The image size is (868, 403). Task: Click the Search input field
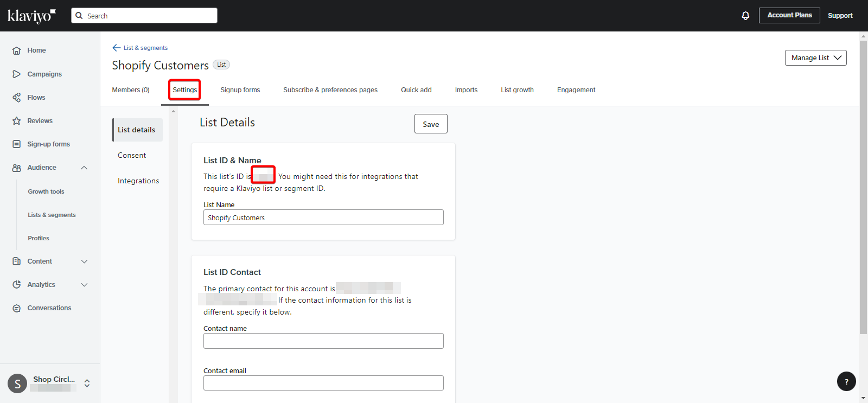pos(144,16)
